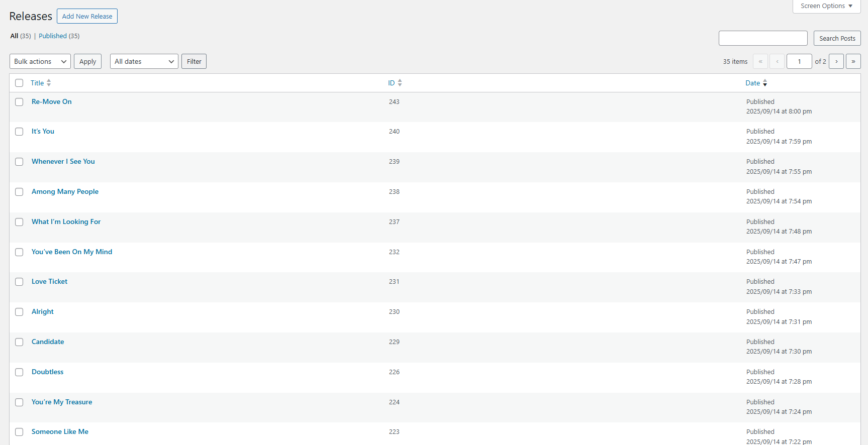Select the Love Ticket row checkbox
This screenshot has width=868, height=445.
(x=19, y=282)
